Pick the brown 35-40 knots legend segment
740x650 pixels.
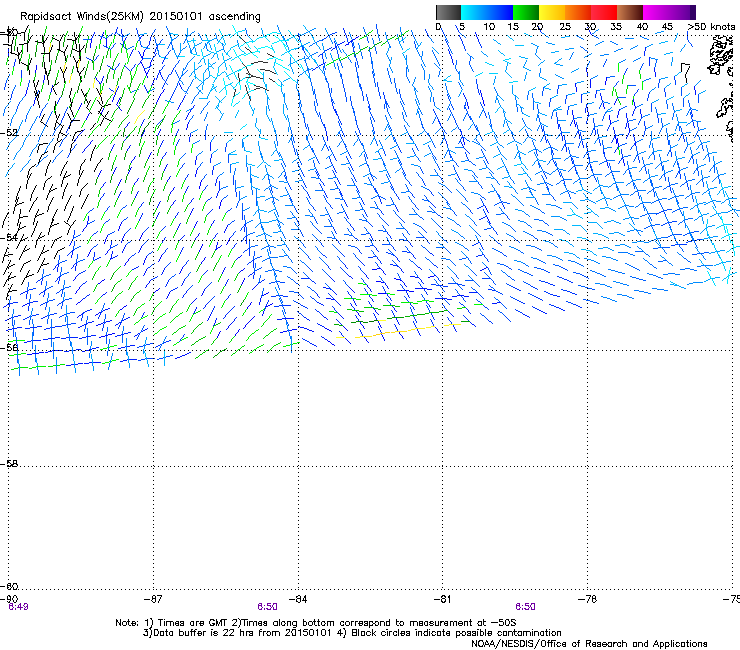(x=630, y=12)
